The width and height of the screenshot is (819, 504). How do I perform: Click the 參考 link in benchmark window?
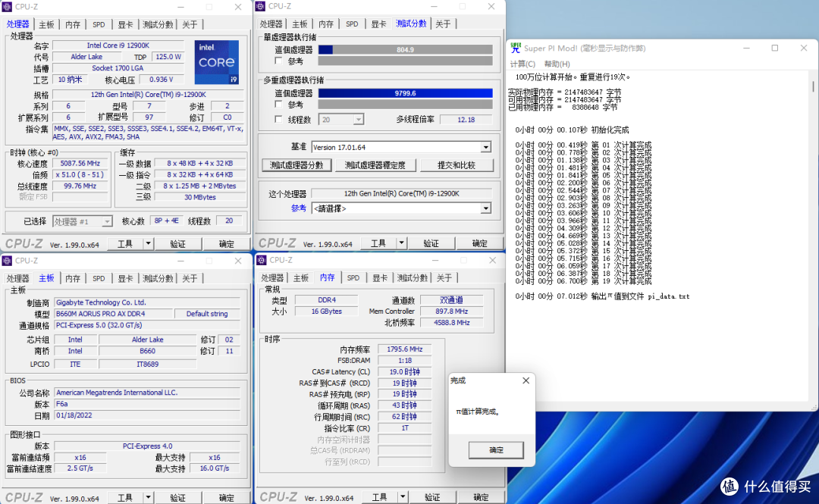coord(298,208)
